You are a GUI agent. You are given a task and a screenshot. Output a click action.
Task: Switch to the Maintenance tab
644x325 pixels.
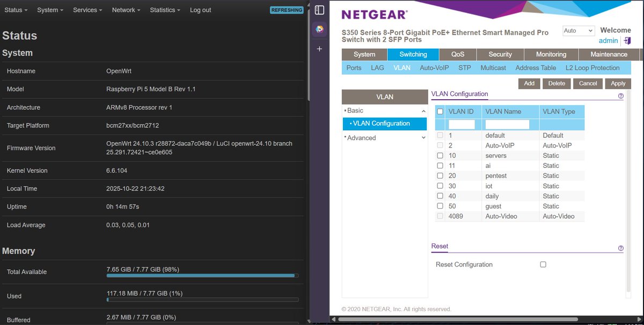click(609, 54)
